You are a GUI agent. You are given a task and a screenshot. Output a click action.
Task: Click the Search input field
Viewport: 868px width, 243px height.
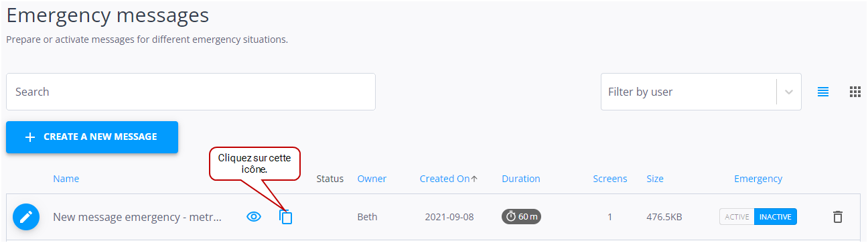click(x=191, y=92)
